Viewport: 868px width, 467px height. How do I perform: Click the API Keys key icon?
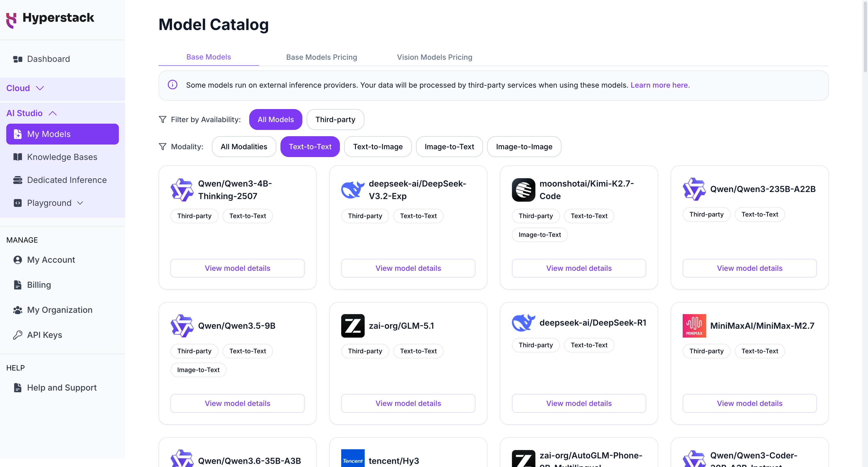17,335
